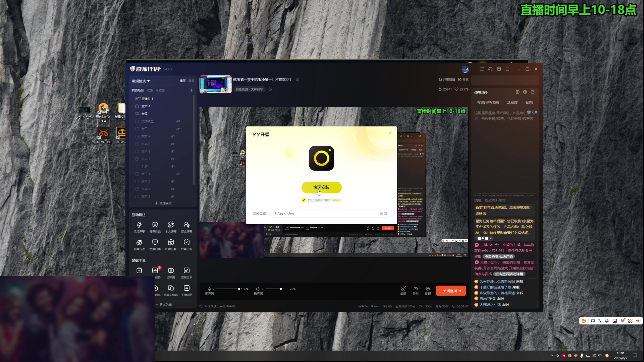Screen dimensions: 644x362
Task: Open the 美颜 beauty filter tool
Action: tap(403, 291)
